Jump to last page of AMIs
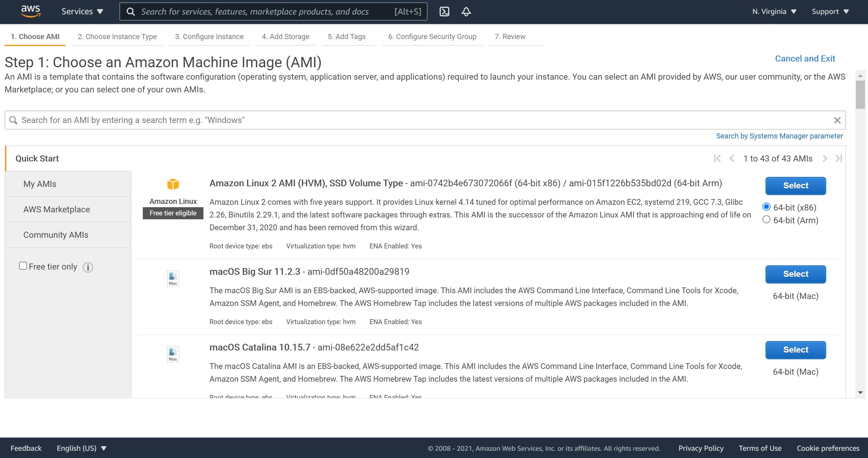The image size is (868, 458). (839, 158)
